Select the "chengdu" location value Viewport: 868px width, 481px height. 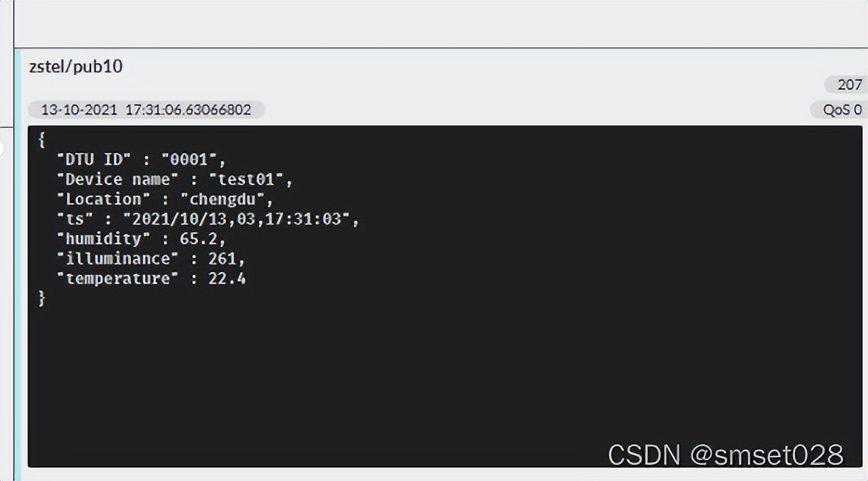click(223, 199)
